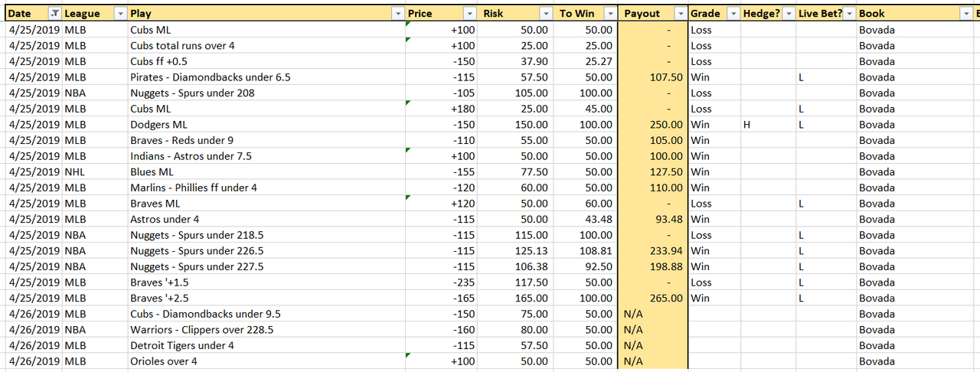Select the 'Nuggets - Spurs under 226.5' cell
The height and width of the screenshot is (372, 980).
pyautogui.click(x=266, y=251)
